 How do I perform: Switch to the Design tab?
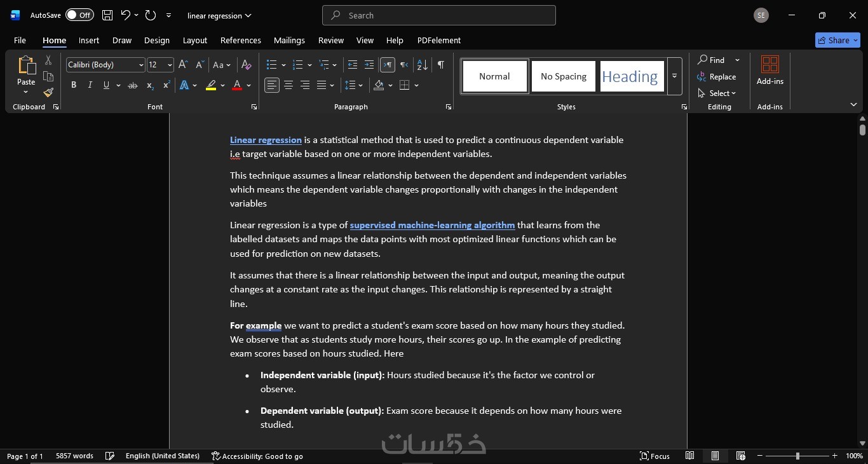(x=157, y=40)
